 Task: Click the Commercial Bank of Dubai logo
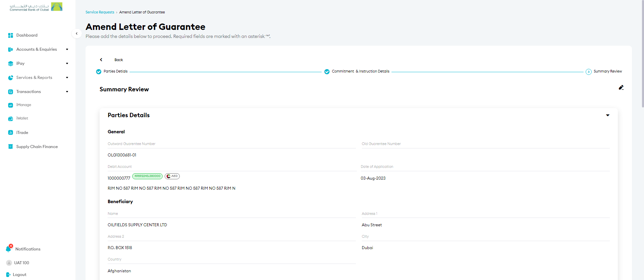[36, 7]
